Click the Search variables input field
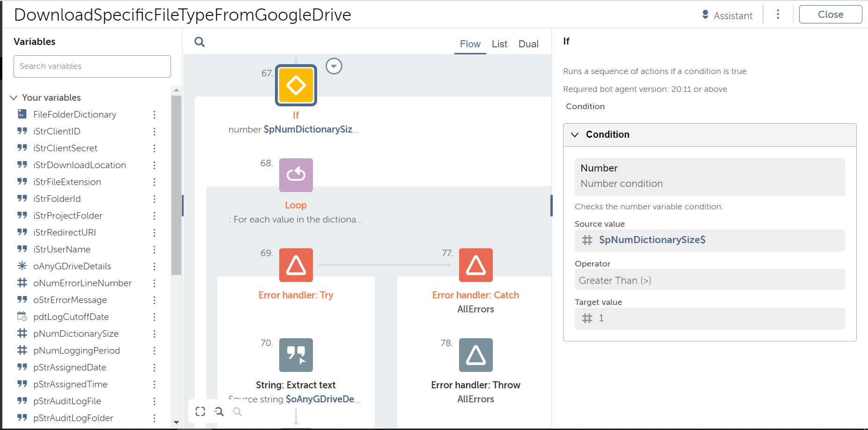The width and height of the screenshot is (868, 430). tap(92, 67)
